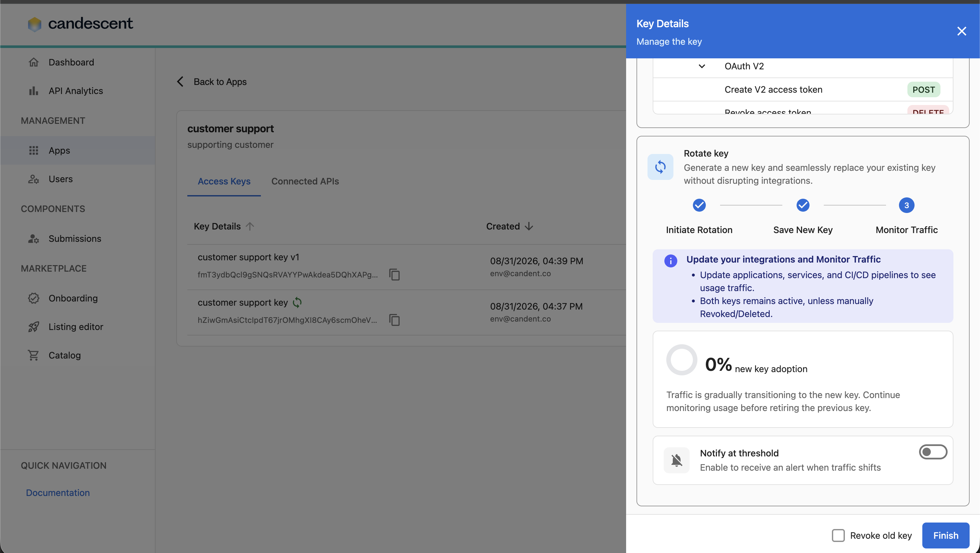Viewport: 980px width, 553px height.
Task: Click the Rotate key circular arrows icon
Action: coord(660,167)
